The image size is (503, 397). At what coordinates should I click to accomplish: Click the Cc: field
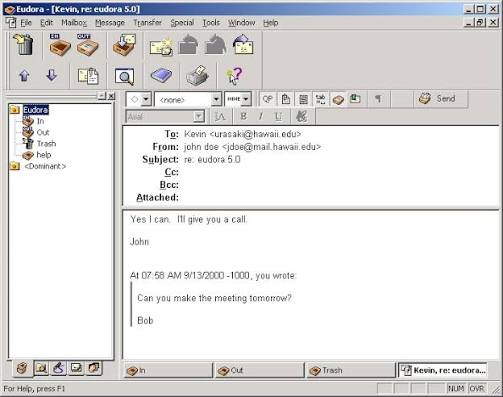(x=340, y=172)
